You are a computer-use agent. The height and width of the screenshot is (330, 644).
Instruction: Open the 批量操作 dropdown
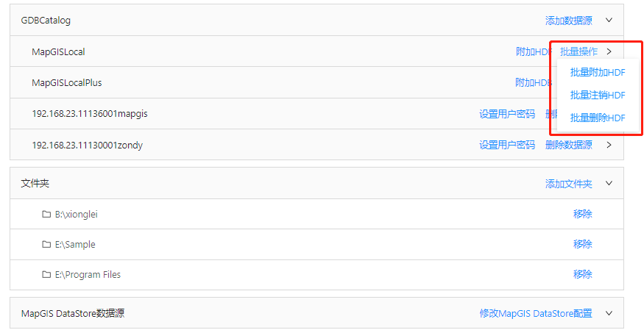click(x=578, y=51)
